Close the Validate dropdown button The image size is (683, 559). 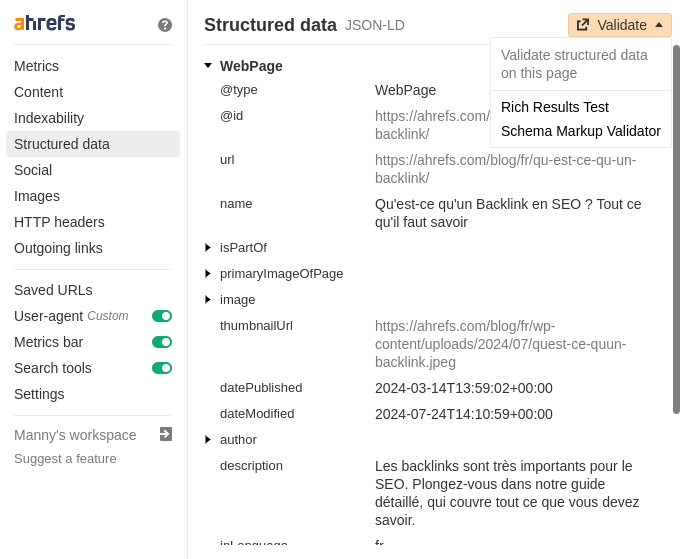point(619,25)
